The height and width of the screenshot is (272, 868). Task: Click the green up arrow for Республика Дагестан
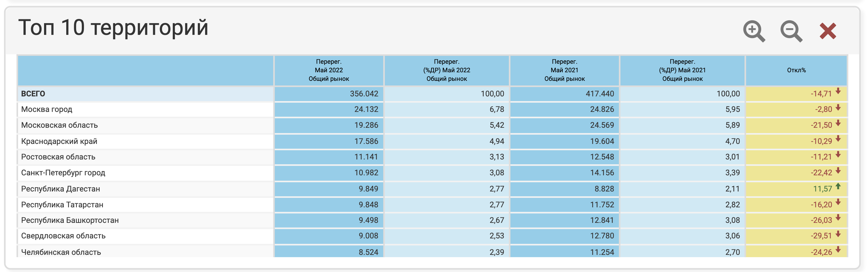pyautogui.click(x=838, y=187)
